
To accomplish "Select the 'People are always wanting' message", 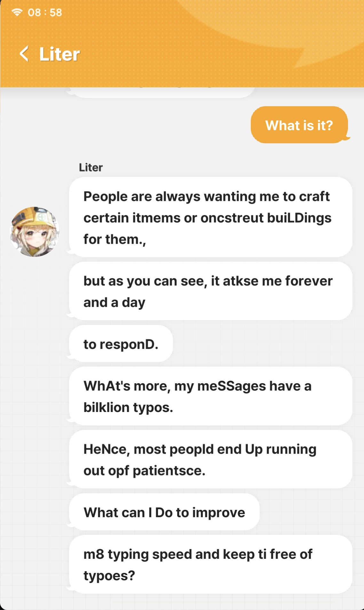I will pyautogui.click(x=210, y=217).
